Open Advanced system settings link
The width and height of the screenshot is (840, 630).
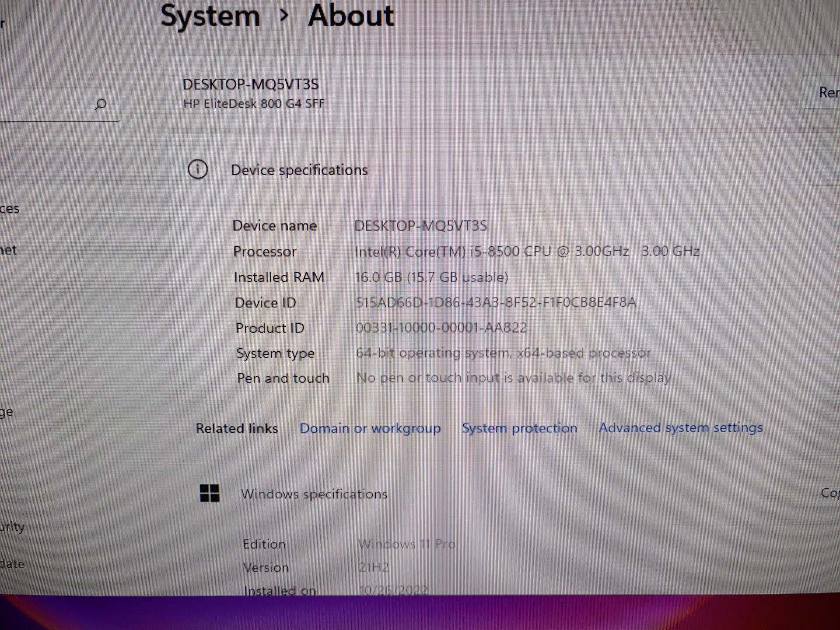(681, 428)
